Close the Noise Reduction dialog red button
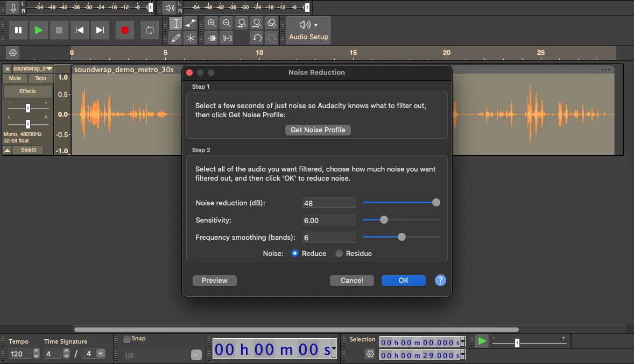This screenshot has height=364, width=634. [189, 73]
